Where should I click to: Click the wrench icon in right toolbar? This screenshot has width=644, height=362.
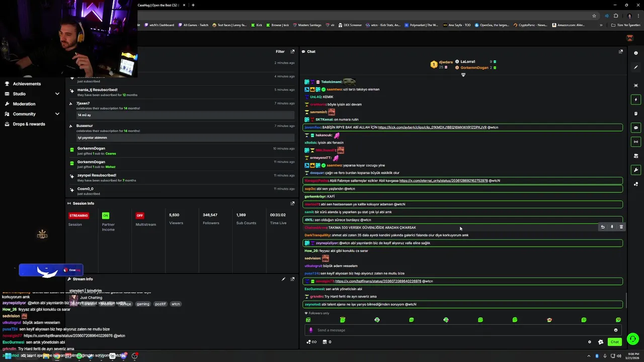click(x=636, y=170)
